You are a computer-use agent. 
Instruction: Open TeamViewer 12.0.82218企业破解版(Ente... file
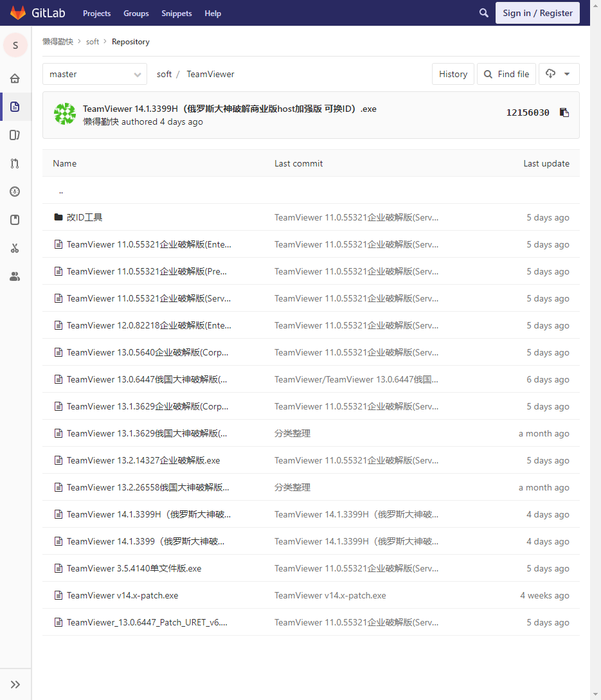pos(148,325)
